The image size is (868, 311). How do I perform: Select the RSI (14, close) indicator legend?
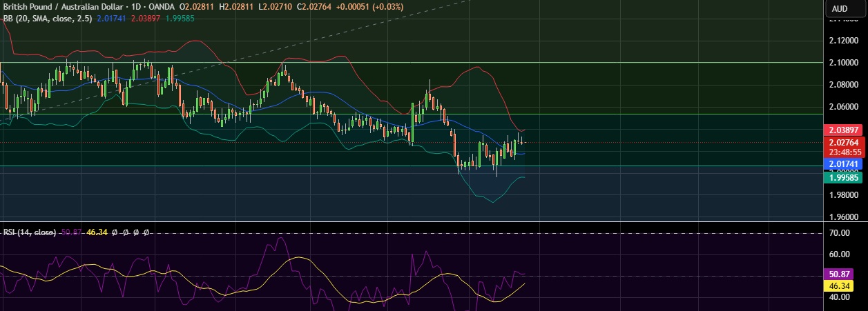click(28, 232)
